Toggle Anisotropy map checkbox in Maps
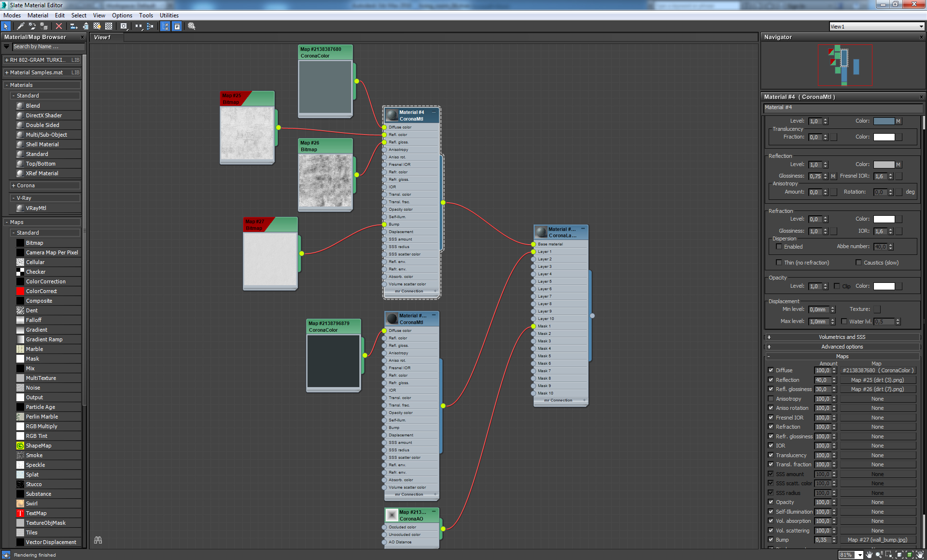Image resolution: width=927 pixels, height=560 pixels. (x=771, y=399)
